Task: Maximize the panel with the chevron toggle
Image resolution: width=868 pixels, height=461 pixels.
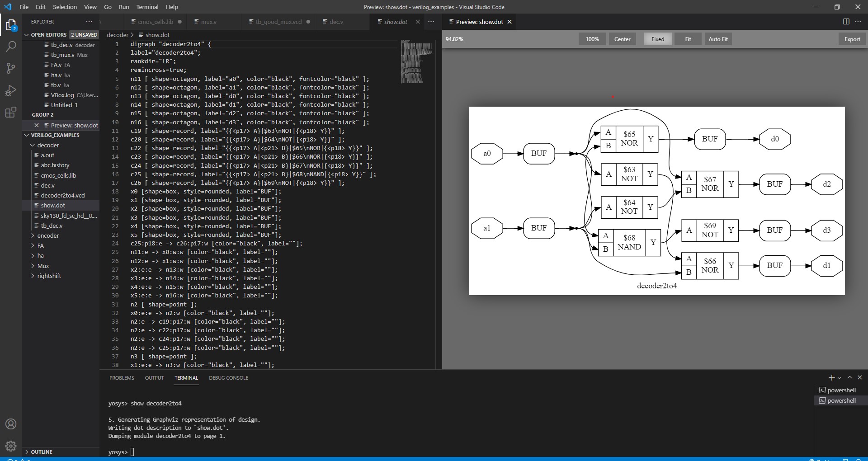Action: click(x=849, y=377)
